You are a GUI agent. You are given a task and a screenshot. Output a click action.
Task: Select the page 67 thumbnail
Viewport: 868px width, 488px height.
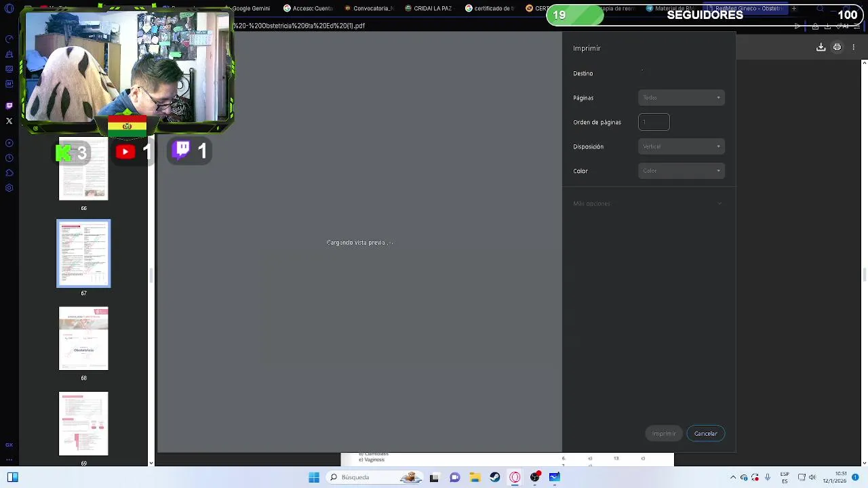(x=83, y=253)
